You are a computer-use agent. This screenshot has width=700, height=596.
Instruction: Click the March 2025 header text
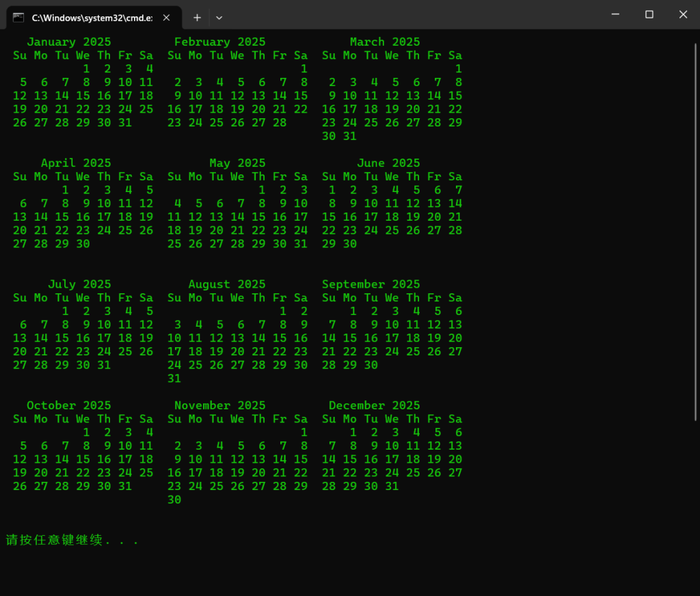point(385,42)
